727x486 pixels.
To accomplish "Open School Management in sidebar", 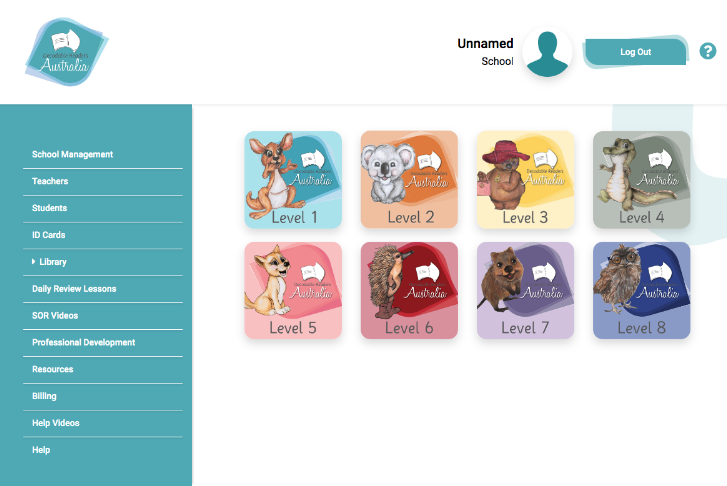I will [72, 154].
